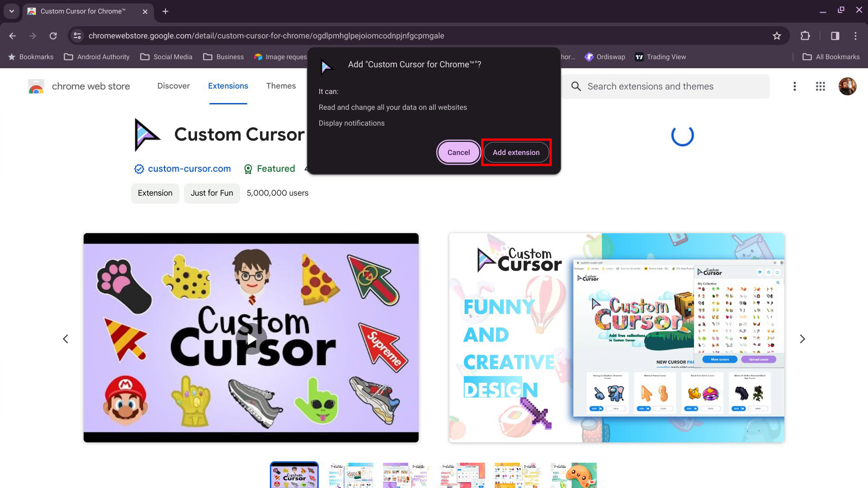Open Chrome three-dot menu
Screen dimensions: 868x488
coord(855,36)
